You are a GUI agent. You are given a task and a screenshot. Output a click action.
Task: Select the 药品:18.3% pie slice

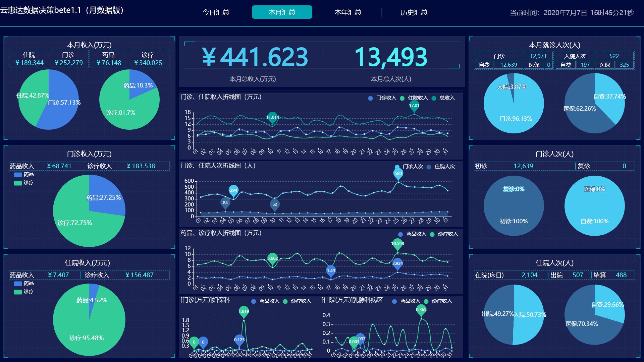pos(141,82)
